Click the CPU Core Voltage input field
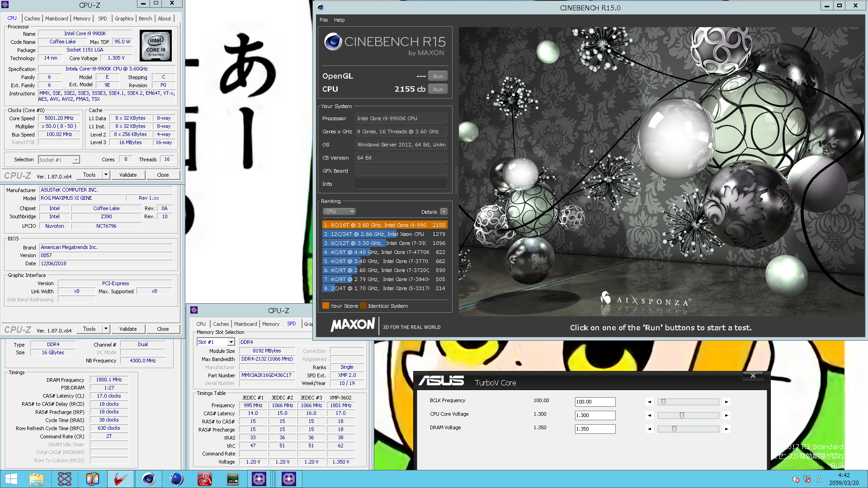Image resolution: width=868 pixels, height=488 pixels. (x=595, y=415)
